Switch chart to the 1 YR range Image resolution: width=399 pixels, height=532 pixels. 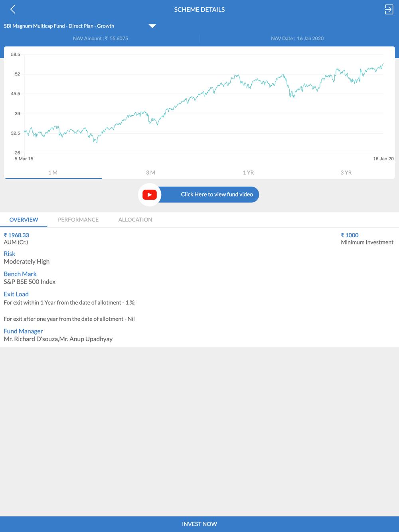point(248,173)
